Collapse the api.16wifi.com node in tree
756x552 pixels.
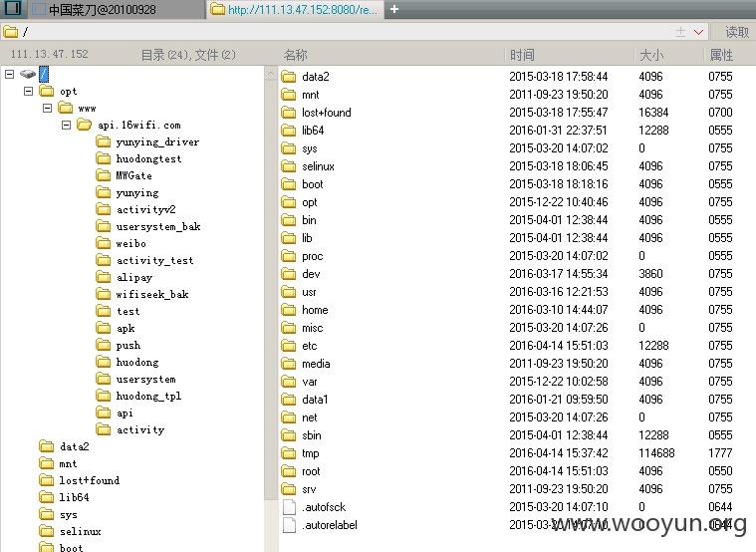[x=66, y=125]
